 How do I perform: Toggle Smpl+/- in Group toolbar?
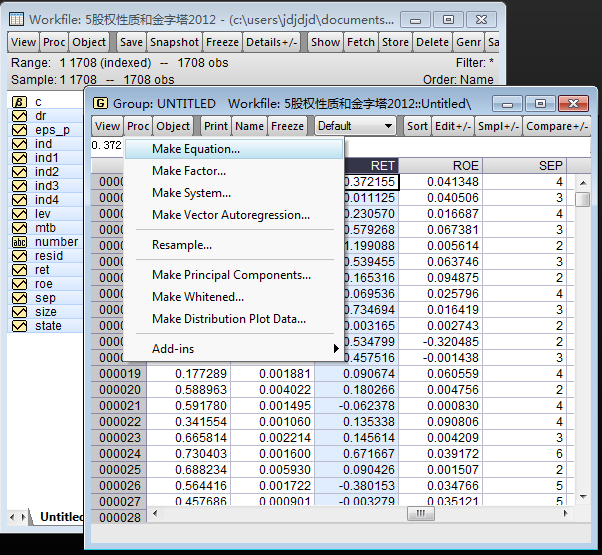(x=498, y=126)
